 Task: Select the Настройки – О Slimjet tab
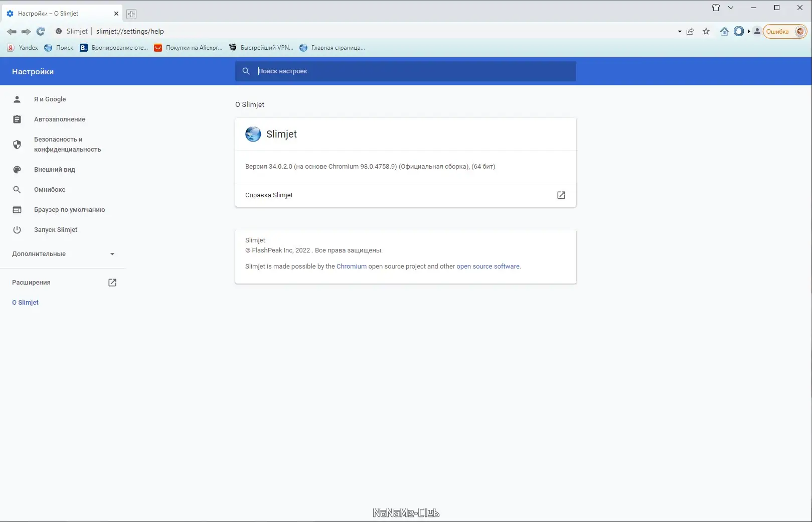pyautogui.click(x=62, y=14)
